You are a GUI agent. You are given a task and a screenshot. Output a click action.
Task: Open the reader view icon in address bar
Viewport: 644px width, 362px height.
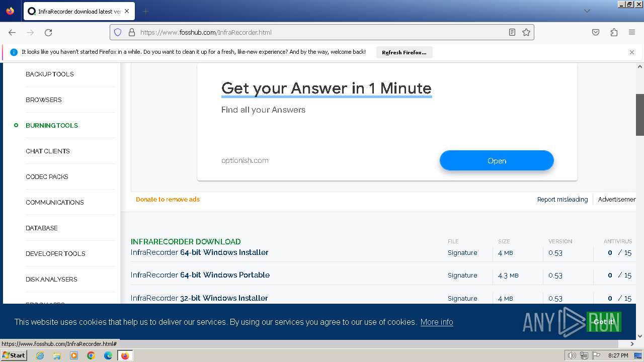[x=512, y=32]
